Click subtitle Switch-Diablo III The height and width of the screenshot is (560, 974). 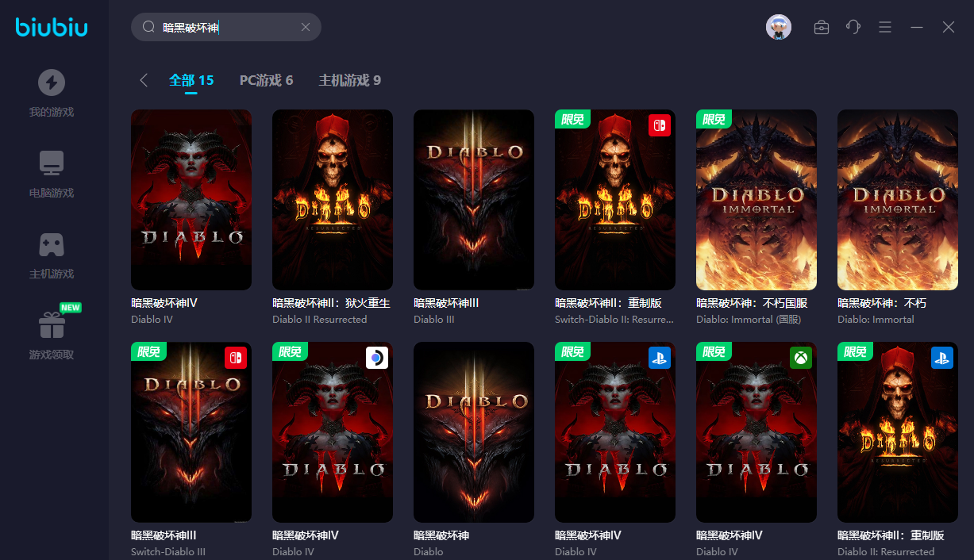click(x=168, y=552)
